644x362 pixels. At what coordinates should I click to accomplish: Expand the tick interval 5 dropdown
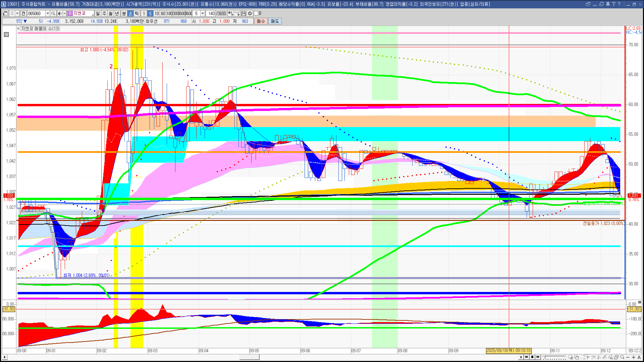(x=203, y=13)
